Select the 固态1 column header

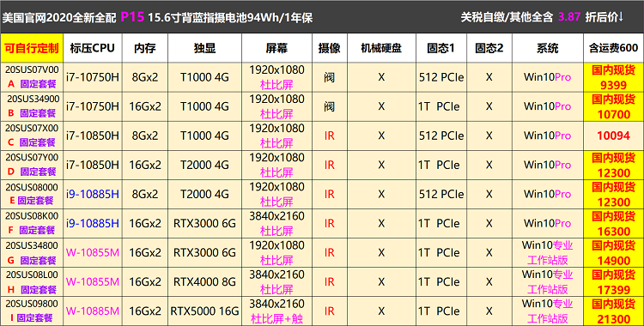tap(441, 48)
